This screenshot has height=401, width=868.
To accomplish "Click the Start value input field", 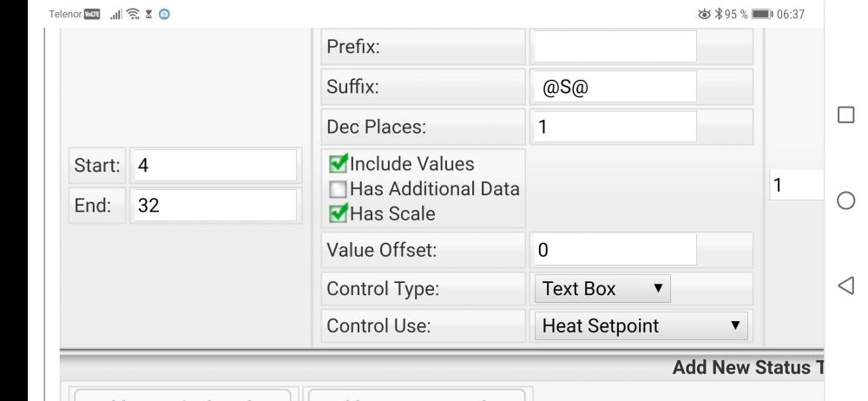I will [214, 166].
